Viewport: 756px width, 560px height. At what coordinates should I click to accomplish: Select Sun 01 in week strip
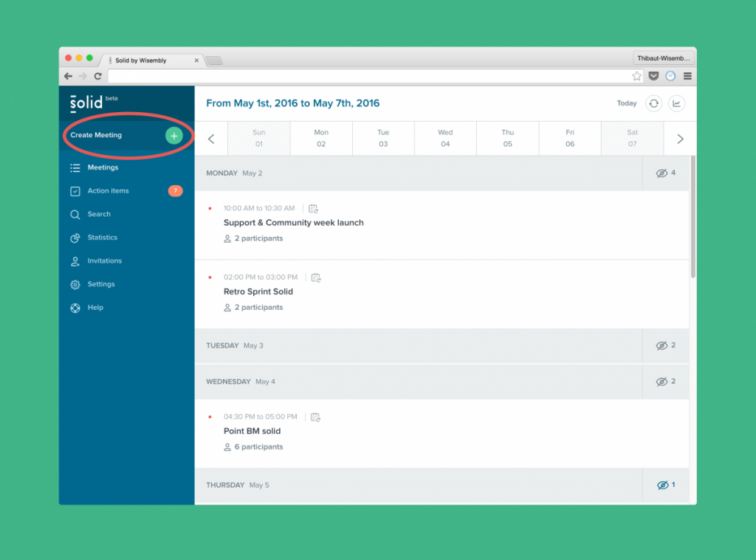[x=259, y=138]
